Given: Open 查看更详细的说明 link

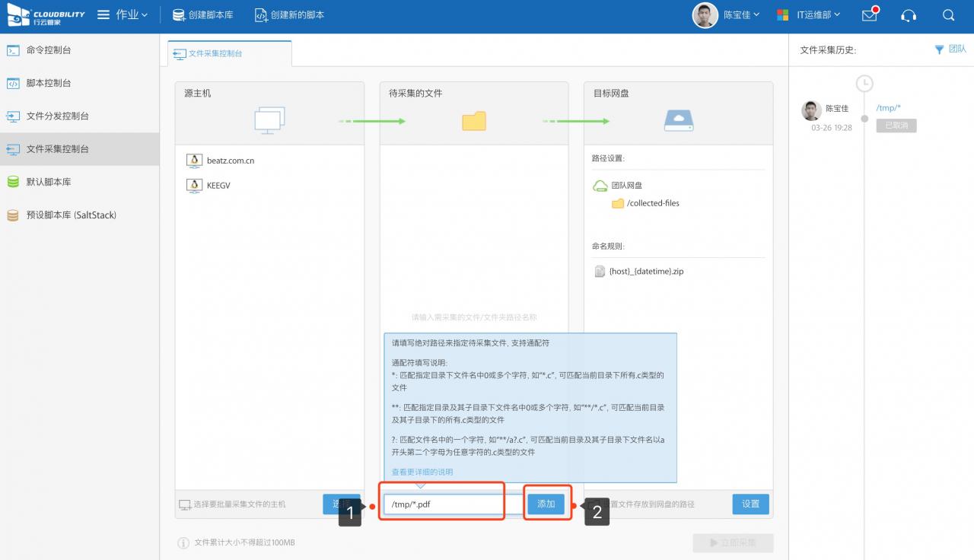Looking at the screenshot, I should 422,472.
